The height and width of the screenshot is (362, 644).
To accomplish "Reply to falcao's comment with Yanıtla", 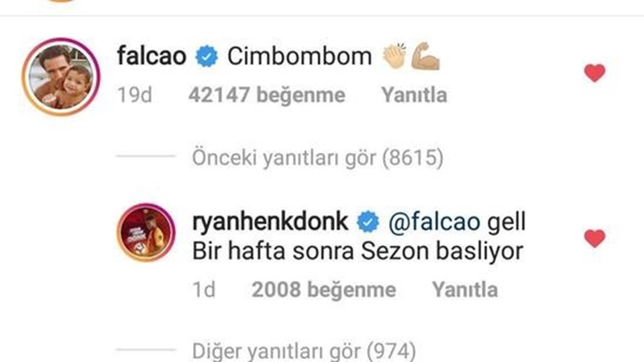I will click(414, 95).
